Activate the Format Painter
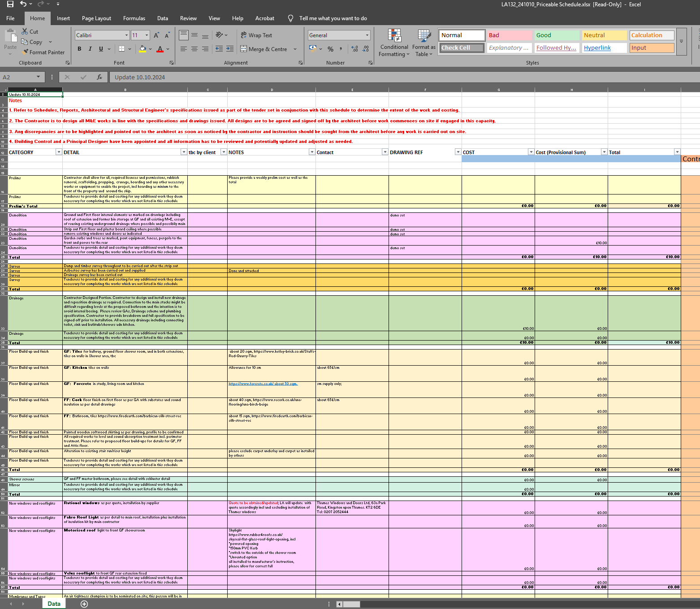Viewport: 700px width, 609px height. [43, 52]
